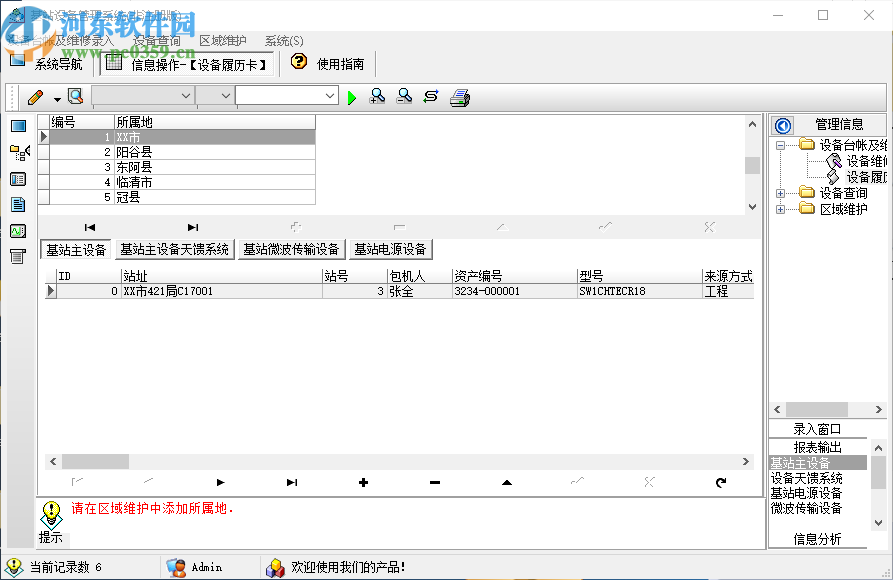This screenshot has width=893, height=580.
Task: Click the S filter icon next to the magnifiers
Action: click(x=431, y=97)
